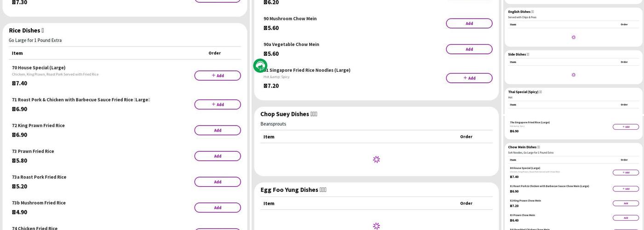The image size is (644, 230).
Task: Click the Chop Suey Dishes loading spinner
Action: click(376, 160)
